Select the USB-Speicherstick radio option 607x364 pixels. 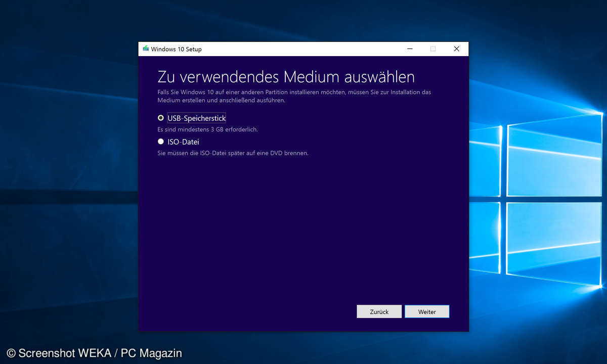coord(161,118)
